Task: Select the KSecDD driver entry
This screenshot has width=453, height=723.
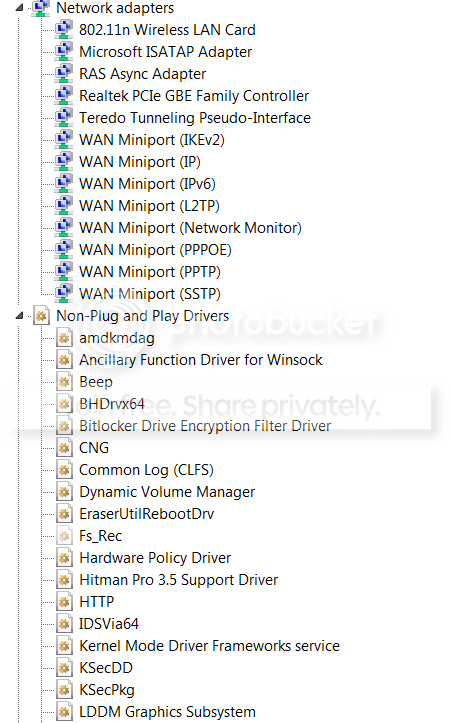Action: pyautogui.click(x=106, y=668)
